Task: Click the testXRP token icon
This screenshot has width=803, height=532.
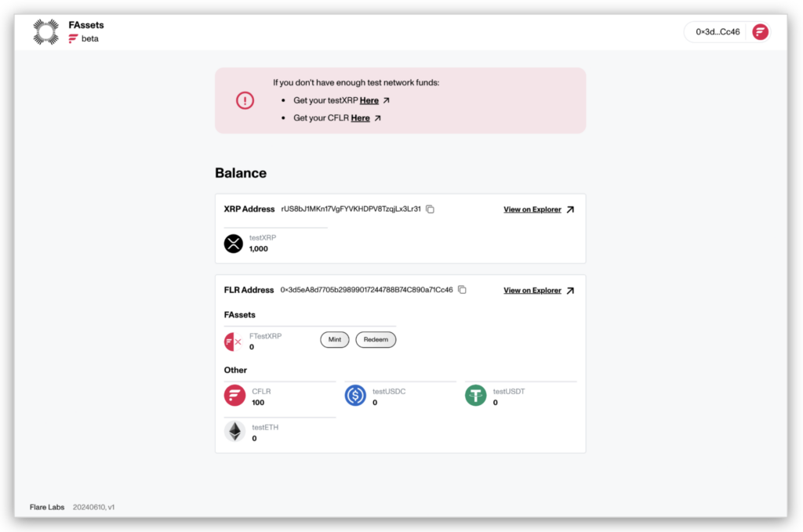Action: tap(234, 244)
